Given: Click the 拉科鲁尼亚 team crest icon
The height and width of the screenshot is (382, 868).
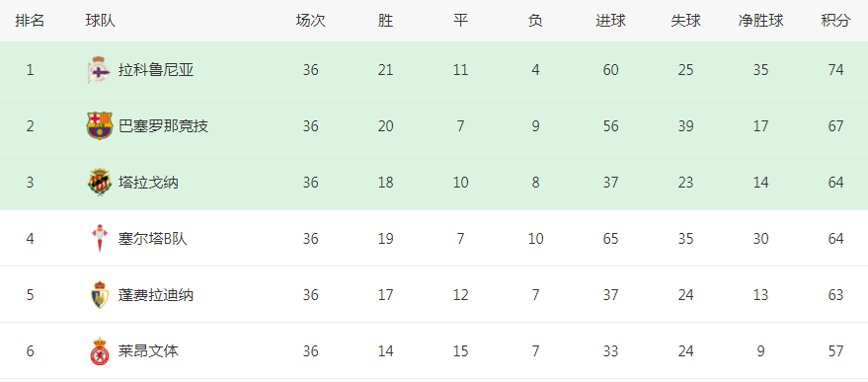Looking at the screenshot, I should click(100, 70).
